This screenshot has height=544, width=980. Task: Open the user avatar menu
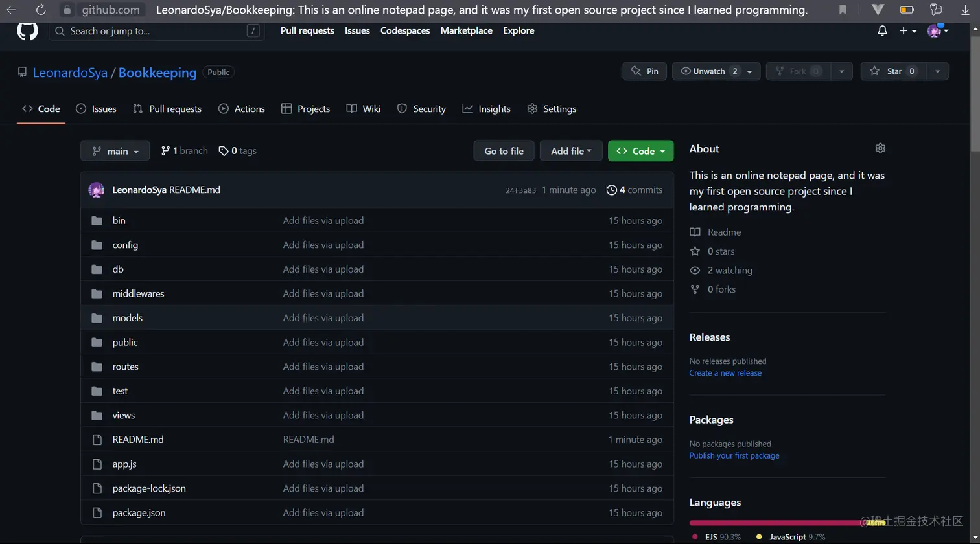coord(938,30)
